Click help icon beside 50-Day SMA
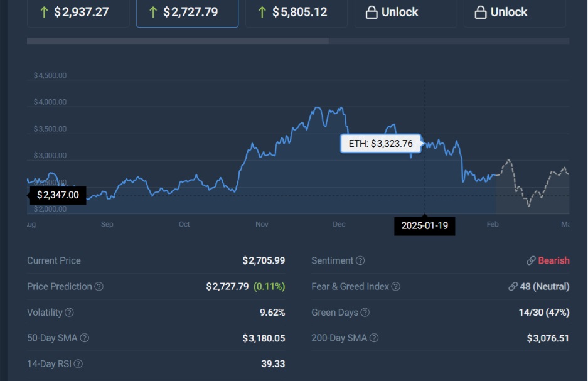Image resolution: width=588 pixels, height=381 pixels. click(x=85, y=338)
